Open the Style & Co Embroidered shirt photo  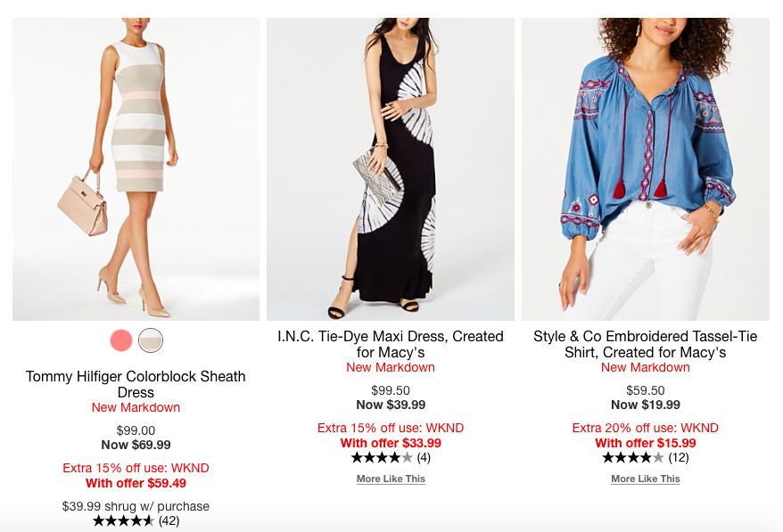click(645, 169)
